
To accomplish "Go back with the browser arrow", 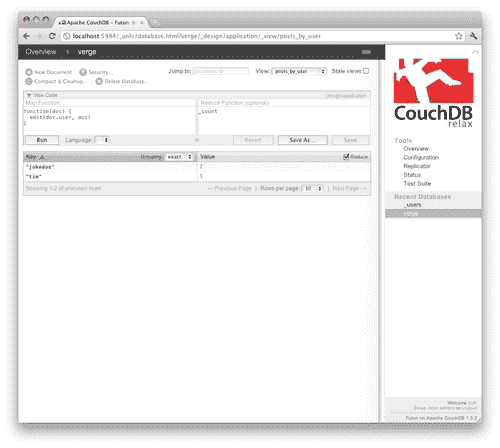I will click(x=27, y=36).
